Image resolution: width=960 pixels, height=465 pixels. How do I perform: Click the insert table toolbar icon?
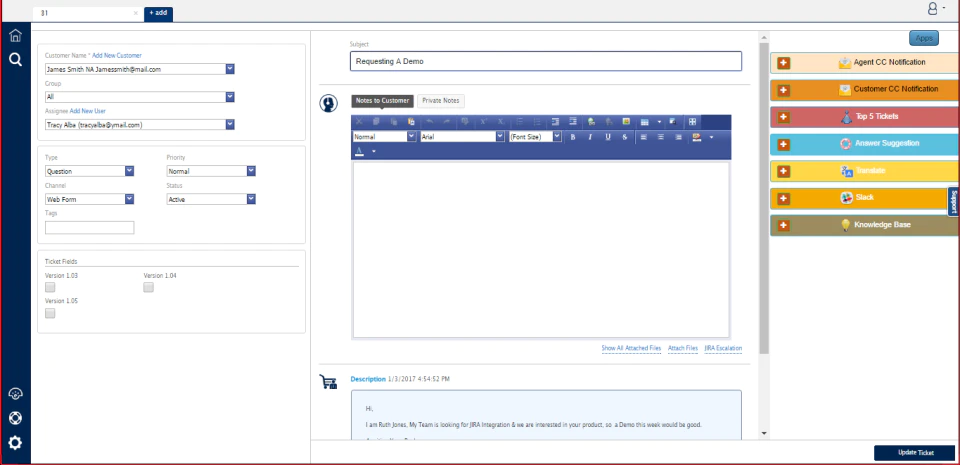pyautogui.click(x=645, y=122)
